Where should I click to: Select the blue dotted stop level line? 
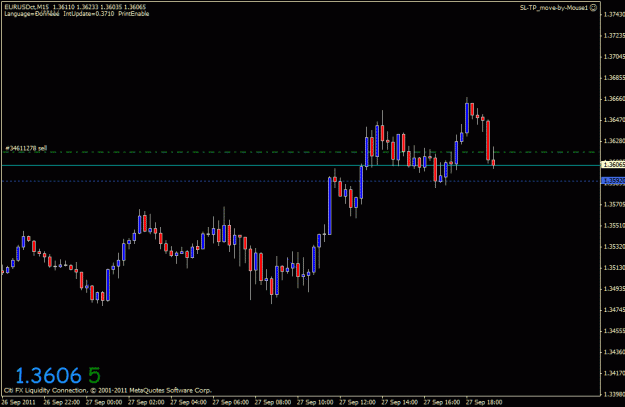[301, 181]
